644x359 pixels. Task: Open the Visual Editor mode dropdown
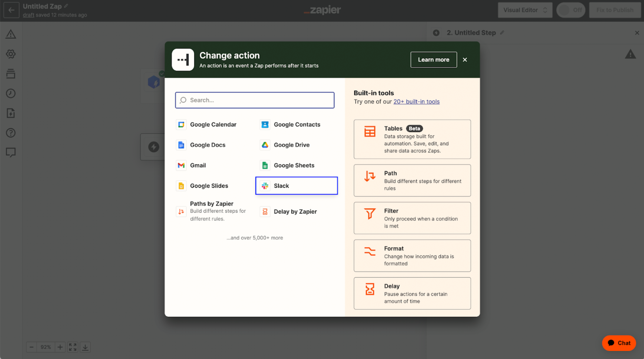pyautogui.click(x=525, y=10)
